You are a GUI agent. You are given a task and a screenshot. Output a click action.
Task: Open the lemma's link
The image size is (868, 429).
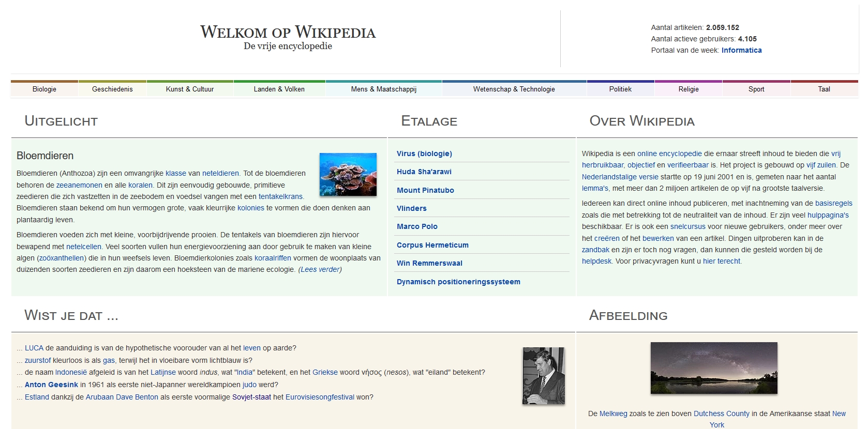595,188
